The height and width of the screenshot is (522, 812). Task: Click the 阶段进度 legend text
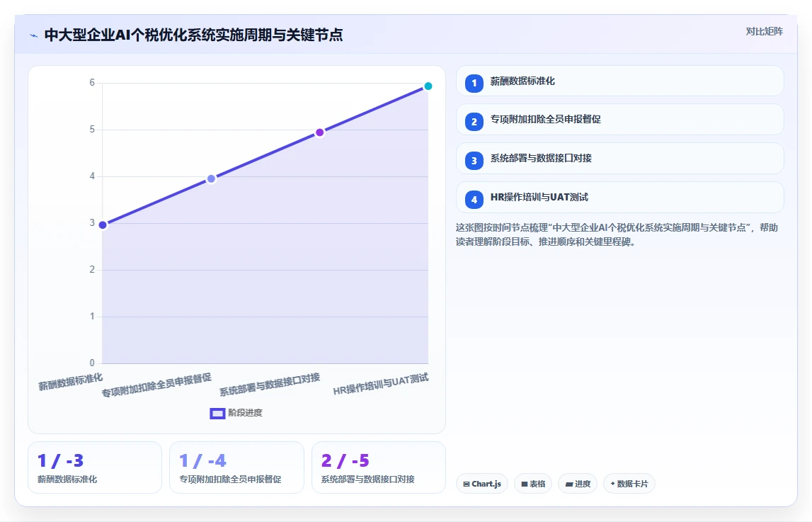tap(245, 413)
